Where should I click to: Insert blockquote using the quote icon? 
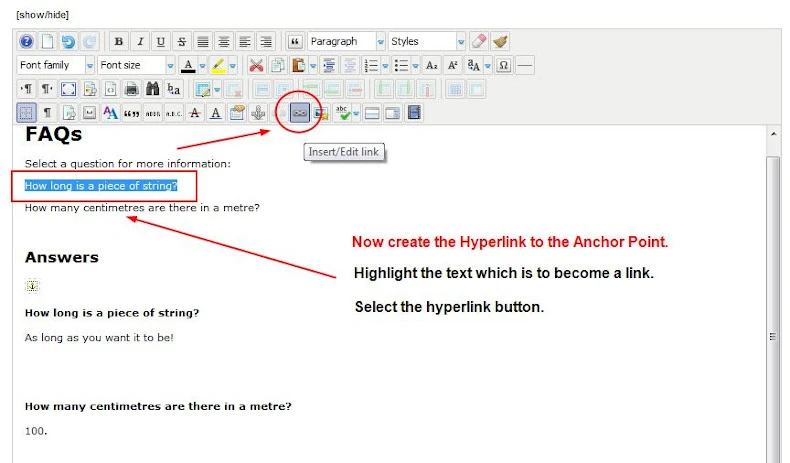(x=295, y=41)
